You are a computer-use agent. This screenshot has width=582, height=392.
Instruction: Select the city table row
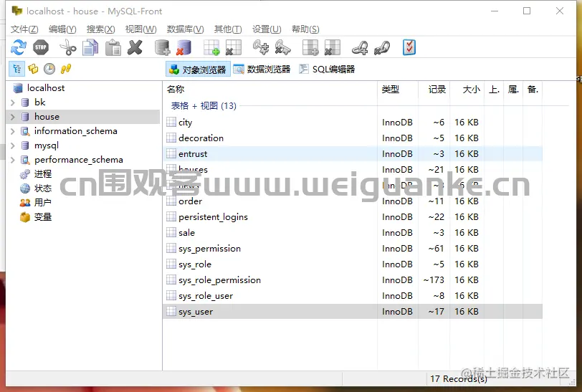pos(353,123)
